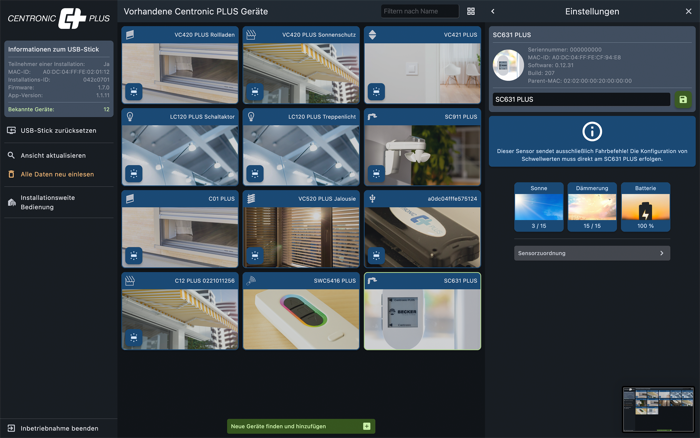The width and height of the screenshot is (700, 438).
Task: Click the SC631 PLUS device name input field
Action: click(x=581, y=100)
